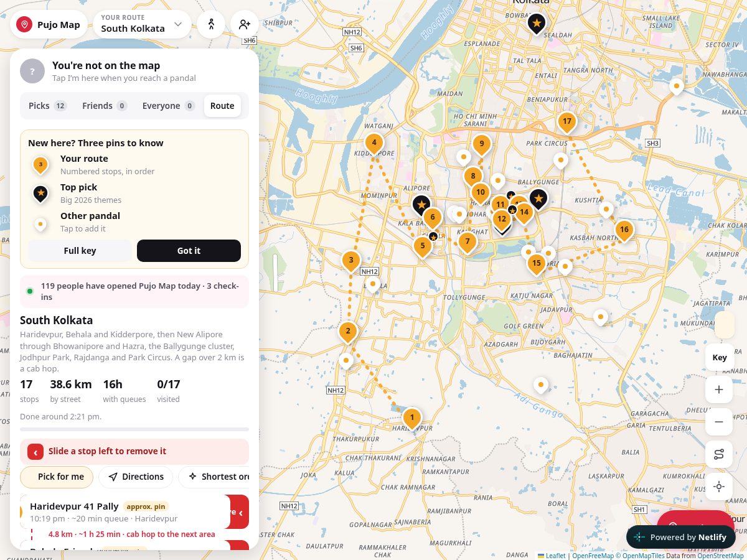Click route stop pin number 17
747x560 pixels.
566,123
